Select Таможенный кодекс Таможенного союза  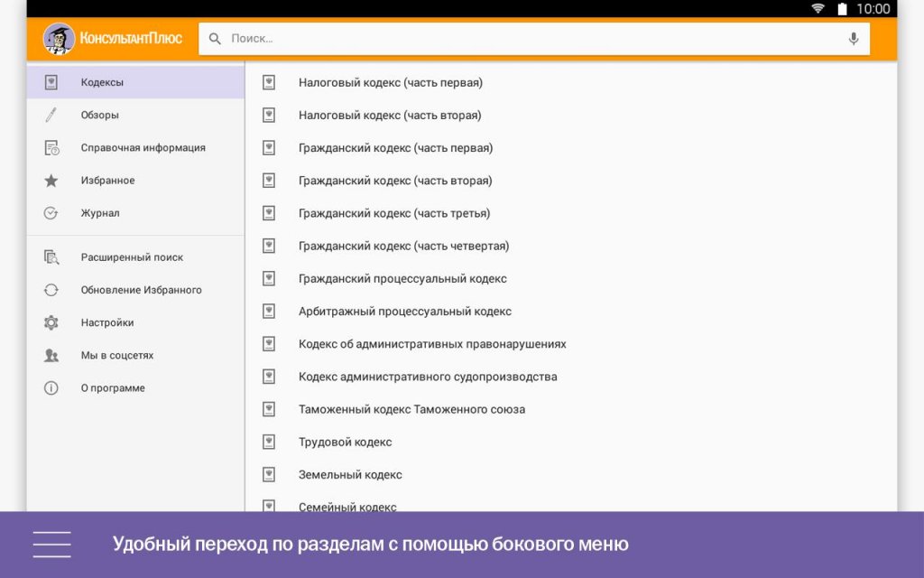pyautogui.click(x=571, y=409)
